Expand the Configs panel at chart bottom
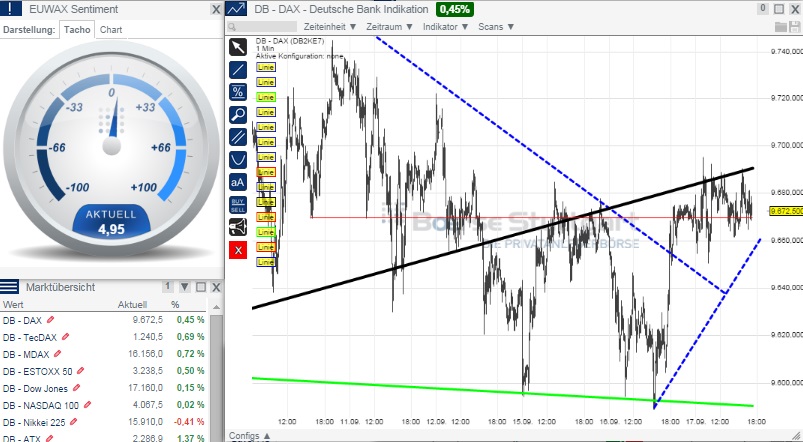803x442 pixels. point(250,436)
